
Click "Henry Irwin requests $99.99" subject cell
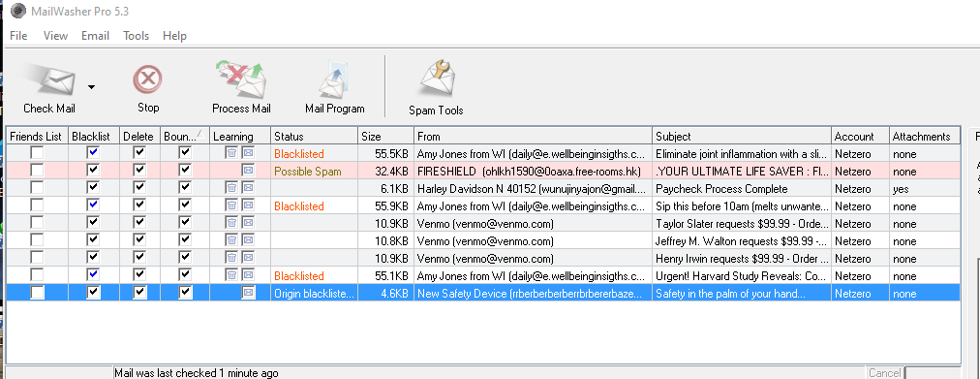point(742,258)
